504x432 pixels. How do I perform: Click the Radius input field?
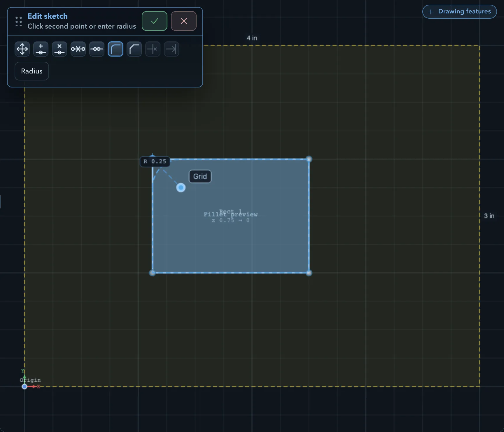[32, 71]
